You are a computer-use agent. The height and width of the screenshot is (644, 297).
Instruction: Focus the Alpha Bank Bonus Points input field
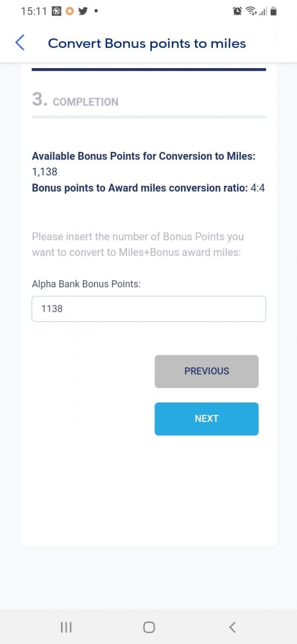(x=148, y=309)
